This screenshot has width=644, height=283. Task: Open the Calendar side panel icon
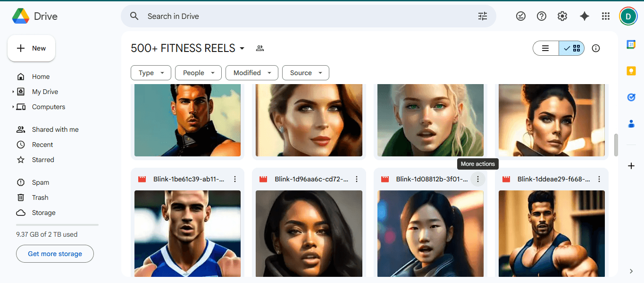631,44
